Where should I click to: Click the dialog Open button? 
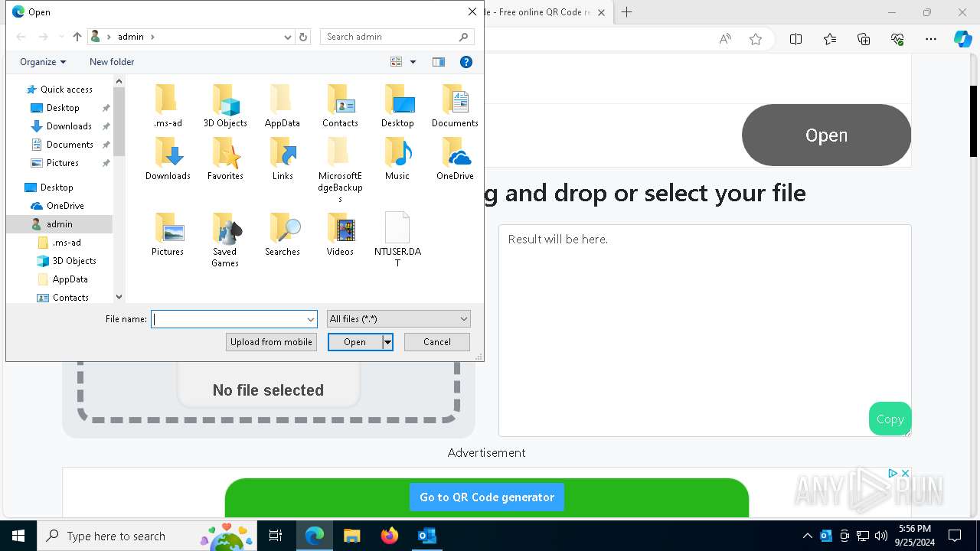click(x=354, y=342)
